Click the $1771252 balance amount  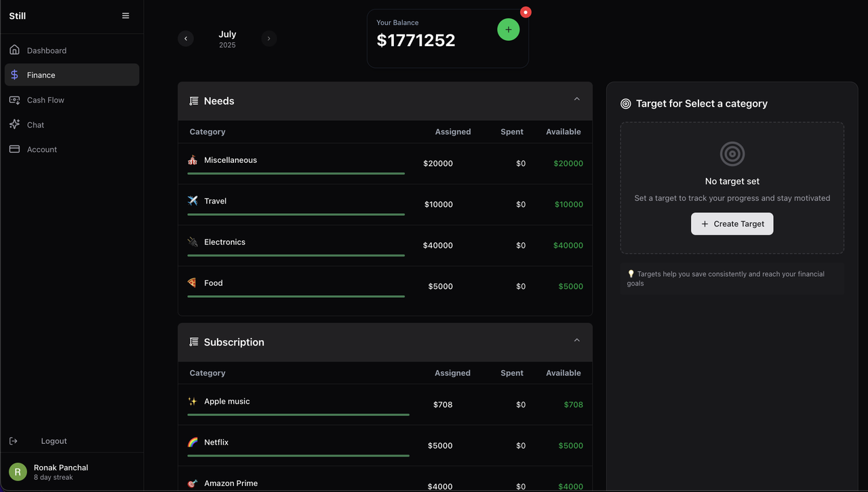tap(416, 41)
